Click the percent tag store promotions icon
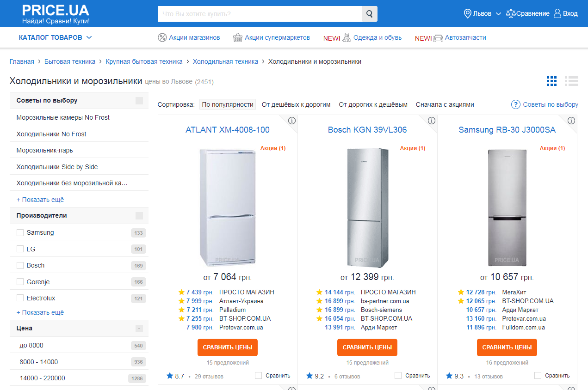The width and height of the screenshot is (588, 390). (x=162, y=38)
